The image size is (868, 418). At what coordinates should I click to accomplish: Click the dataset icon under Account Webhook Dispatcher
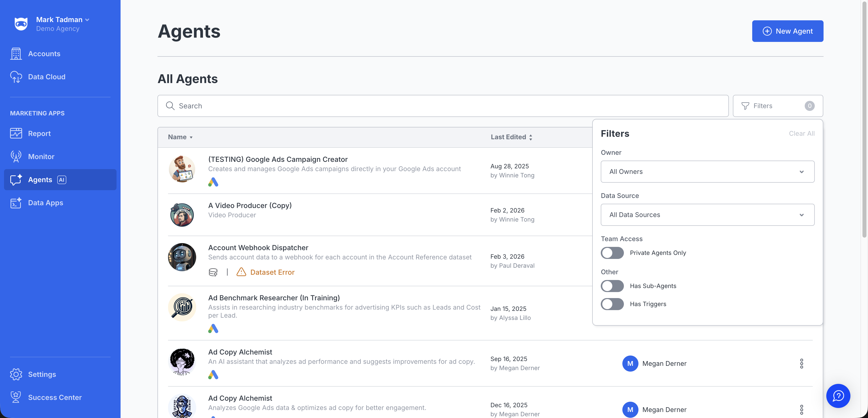coord(213,272)
